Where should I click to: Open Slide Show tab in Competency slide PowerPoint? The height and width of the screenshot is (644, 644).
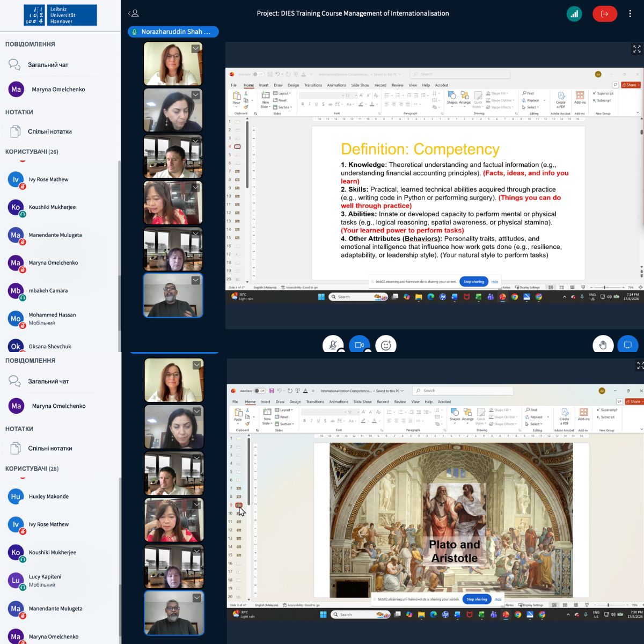pyautogui.click(x=360, y=85)
